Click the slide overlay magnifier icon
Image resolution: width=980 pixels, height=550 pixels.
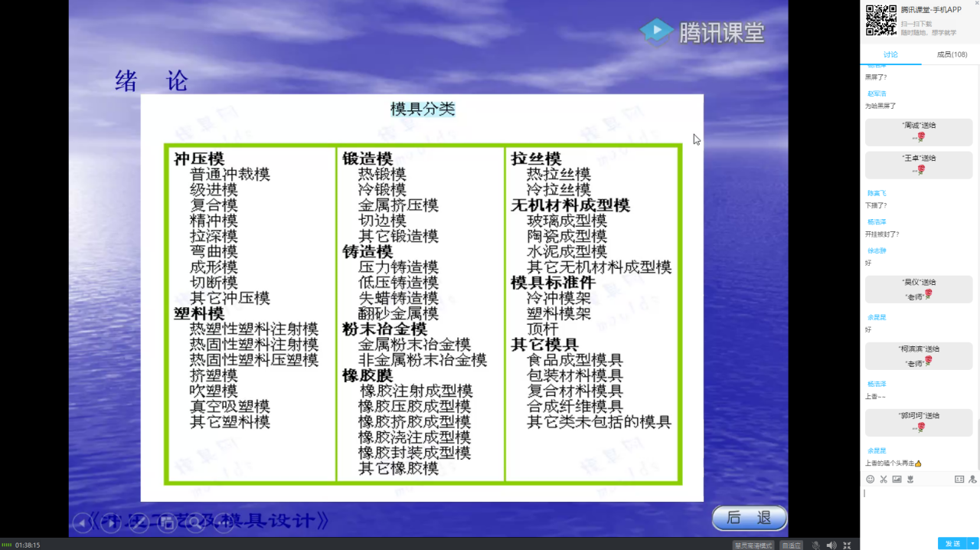(194, 523)
